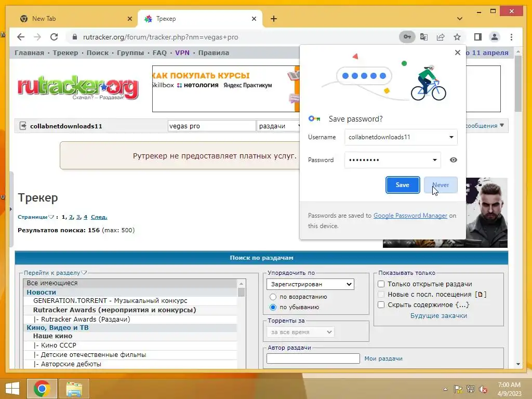Open the за все время dropdown
Screen dimensions: 532x399
click(x=300, y=332)
